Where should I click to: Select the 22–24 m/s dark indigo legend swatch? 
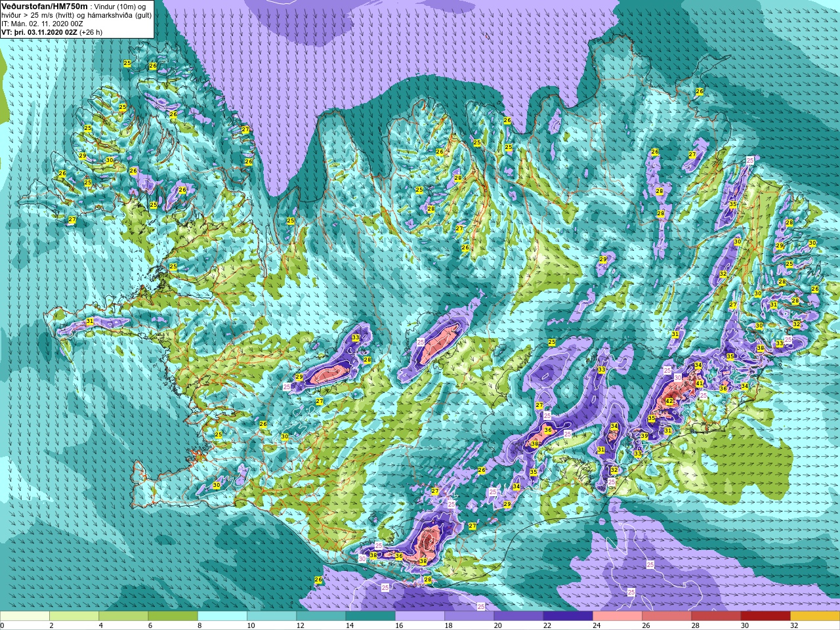pyautogui.click(x=568, y=616)
